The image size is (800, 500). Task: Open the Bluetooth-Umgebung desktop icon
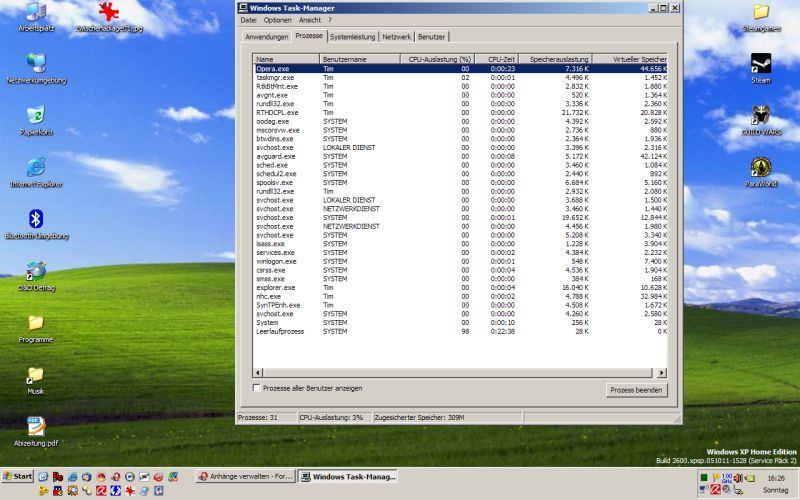tap(36, 224)
